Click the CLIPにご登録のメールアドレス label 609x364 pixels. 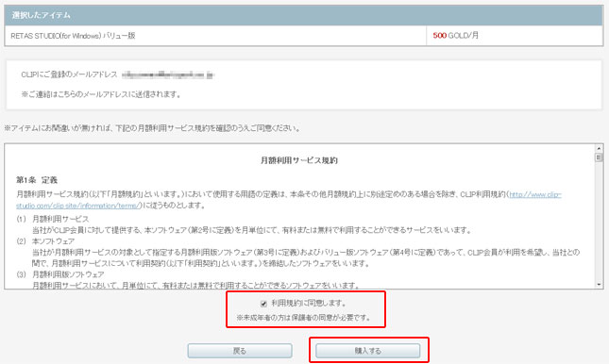point(69,74)
